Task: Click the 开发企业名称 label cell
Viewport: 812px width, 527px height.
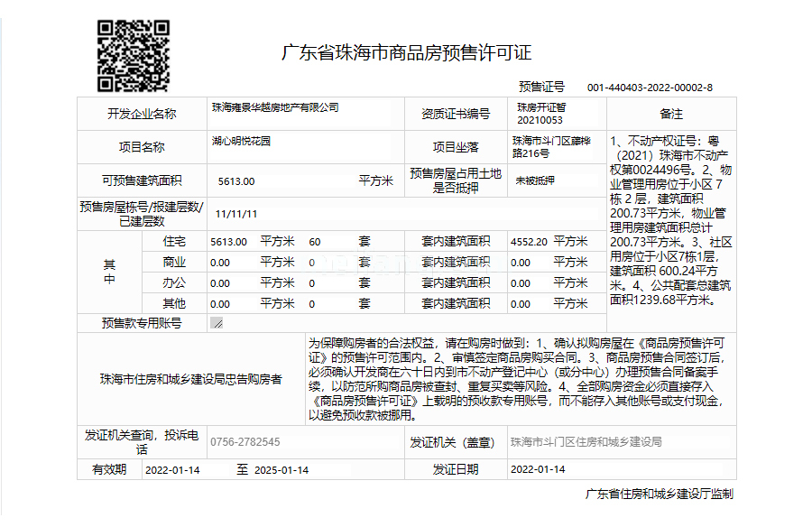Action: (x=142, y=114)
